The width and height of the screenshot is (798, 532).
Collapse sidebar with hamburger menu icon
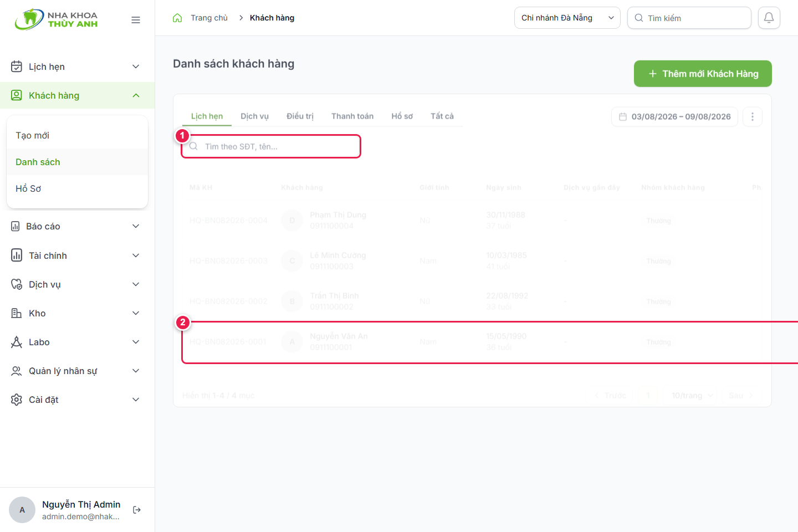[x=136, y=20]
